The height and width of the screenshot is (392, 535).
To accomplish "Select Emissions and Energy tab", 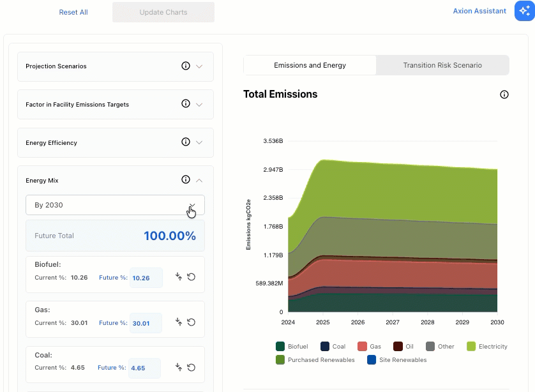I will tap(310, 65).
